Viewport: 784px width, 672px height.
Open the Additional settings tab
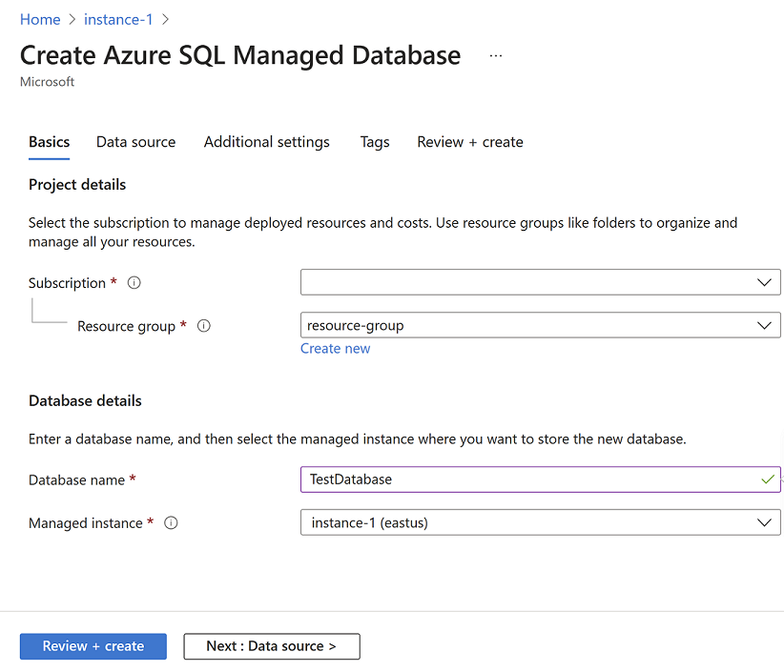(x=266, y=141)
